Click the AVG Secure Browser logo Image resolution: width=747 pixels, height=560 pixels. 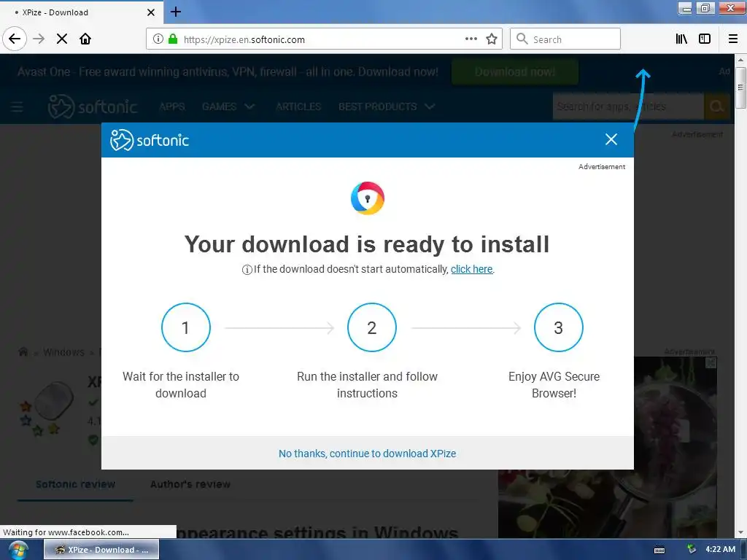368,198
